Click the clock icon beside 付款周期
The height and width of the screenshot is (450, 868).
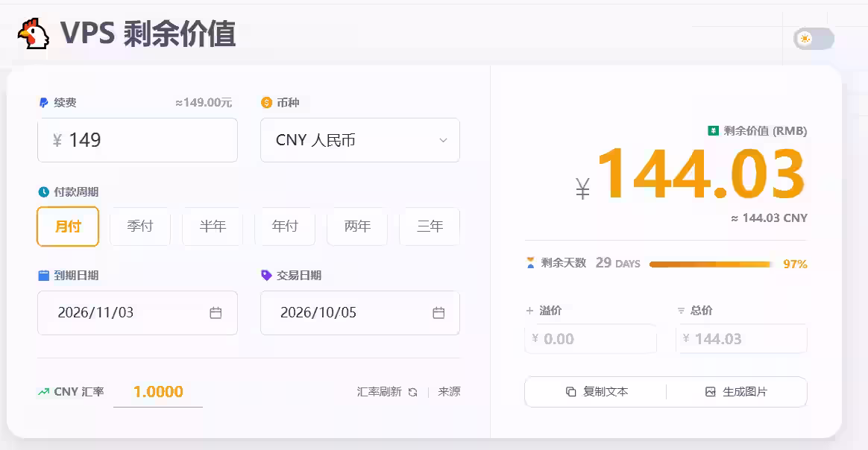pyautogui.click(x=44, y=191)
